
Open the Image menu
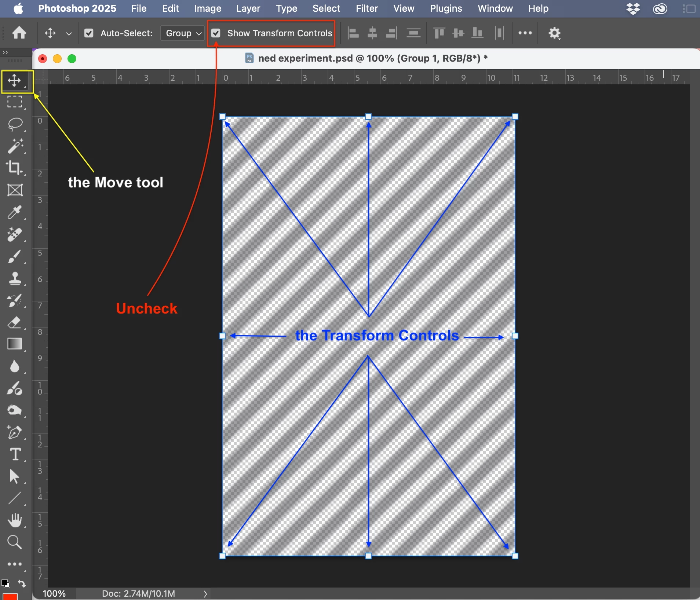(x=208, y=8)
